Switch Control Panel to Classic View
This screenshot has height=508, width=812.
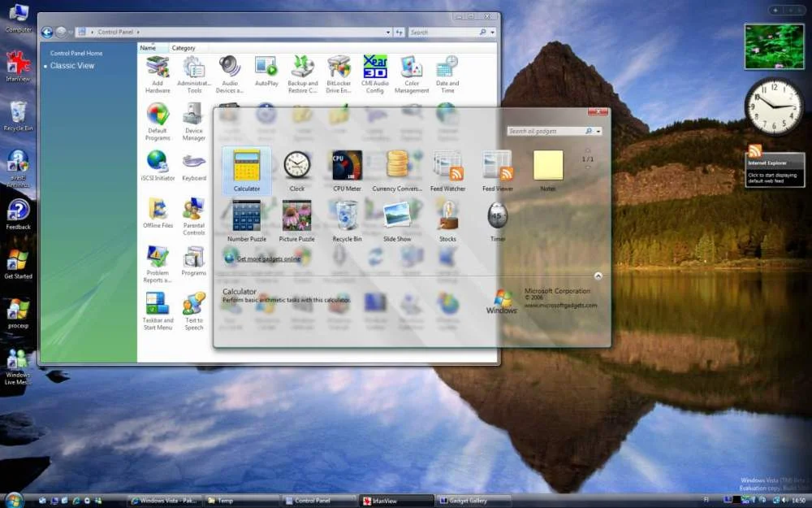(x=72, y=66)
